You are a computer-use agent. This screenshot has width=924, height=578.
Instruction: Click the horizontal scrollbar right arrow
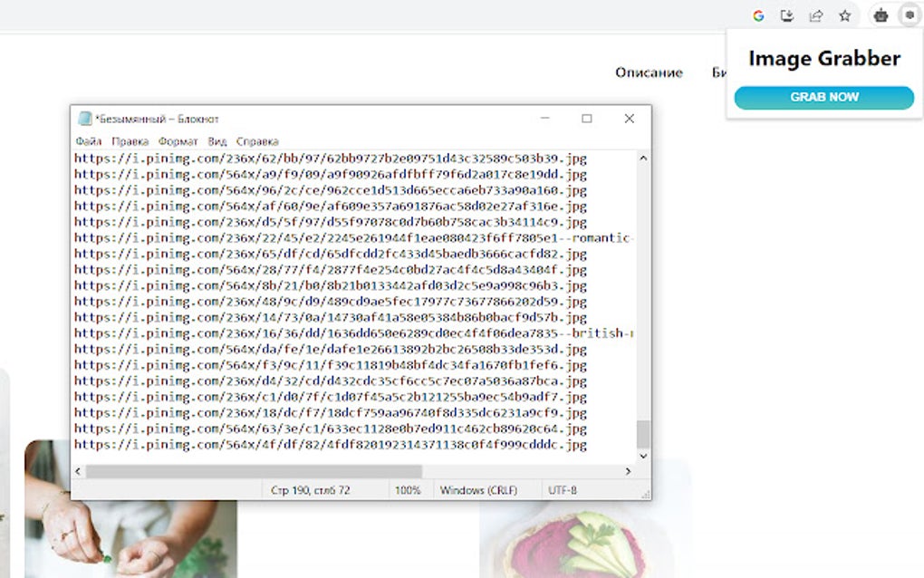click(x=628, y=471)
